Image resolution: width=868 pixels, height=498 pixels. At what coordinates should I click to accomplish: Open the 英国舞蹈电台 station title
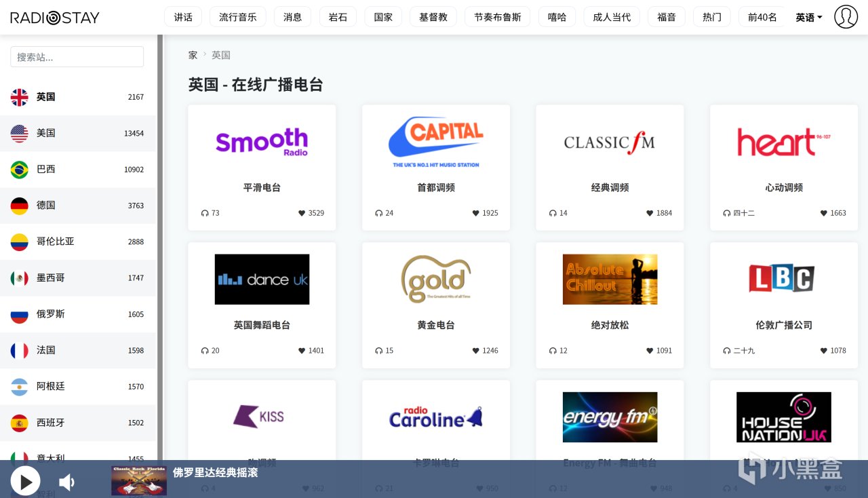(x=262, y=325)
